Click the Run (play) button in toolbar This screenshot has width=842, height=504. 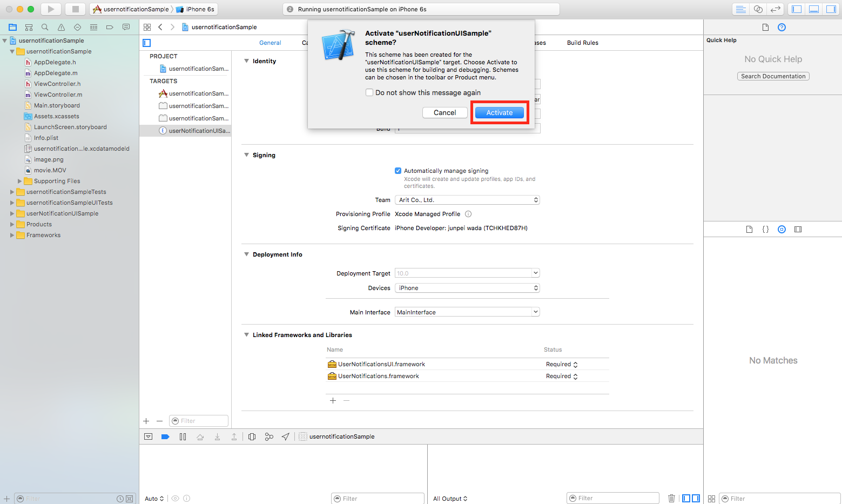point(51,9)
